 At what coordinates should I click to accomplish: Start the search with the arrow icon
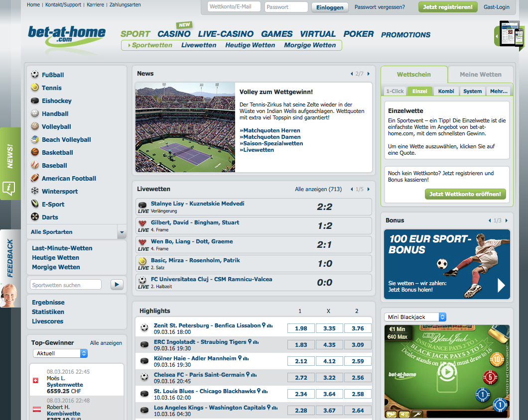tap(117, 284)
